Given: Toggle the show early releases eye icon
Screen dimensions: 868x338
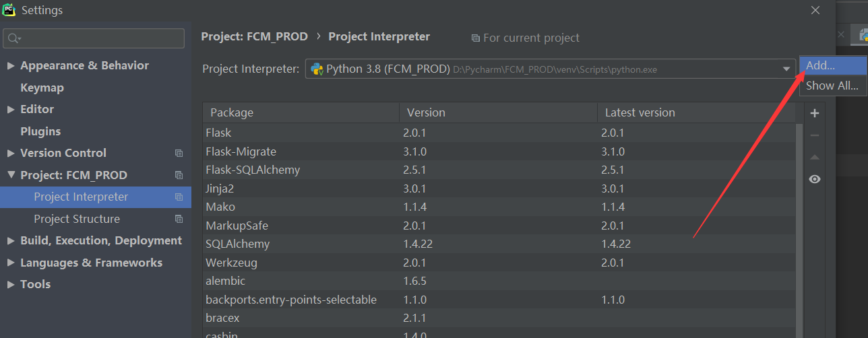Looking at the screenshot, I should tap(814, 179).
